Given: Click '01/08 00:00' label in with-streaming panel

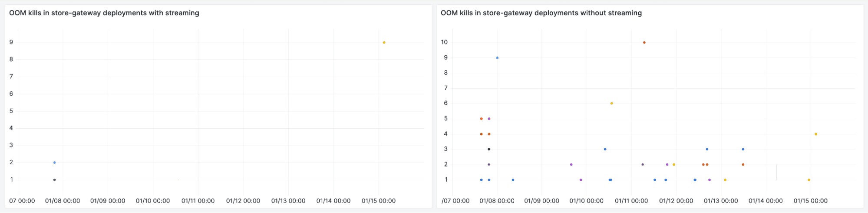Looking at the screenshot, I should click(63, 201).
